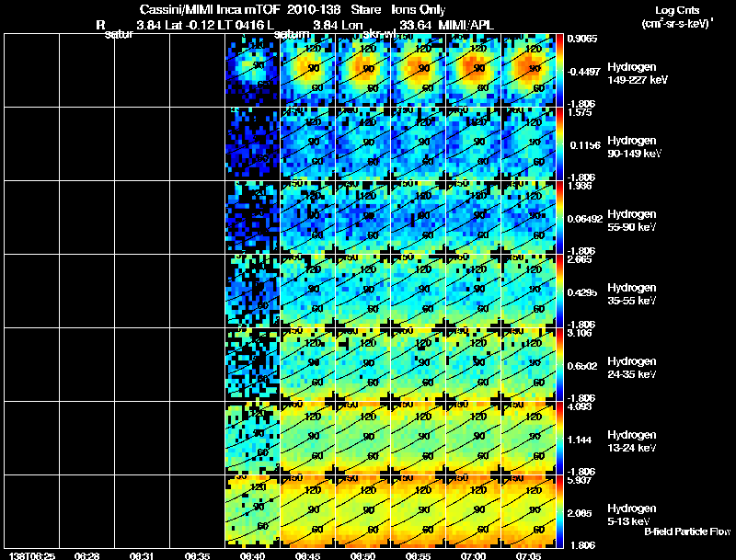Click the color scale bar for 90-149 keV row

click(559, 144)
